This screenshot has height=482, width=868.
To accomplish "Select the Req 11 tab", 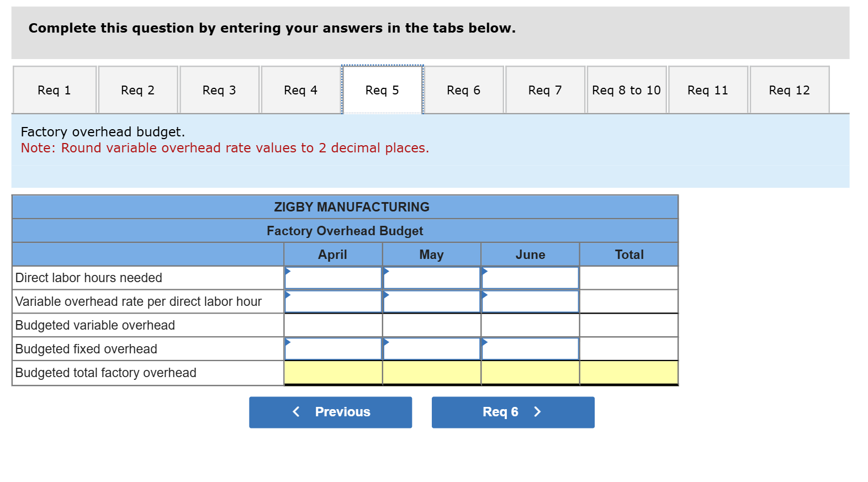I will [708, 89].
